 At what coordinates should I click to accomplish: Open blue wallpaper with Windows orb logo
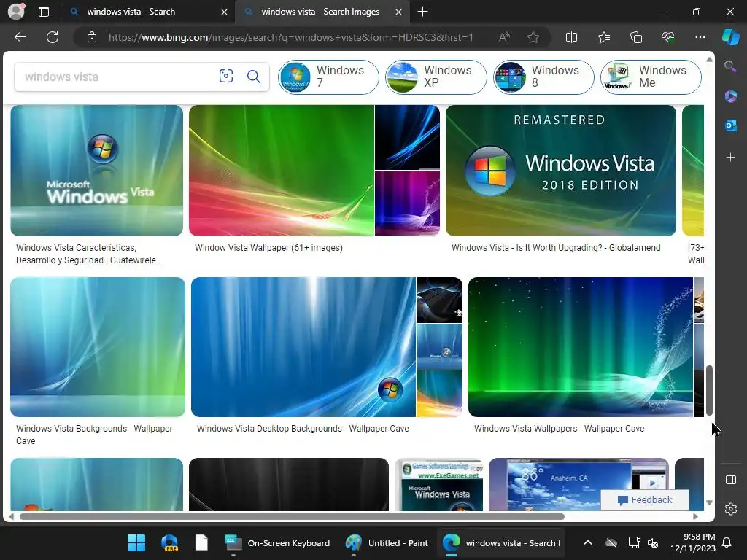tap(303, 347)
